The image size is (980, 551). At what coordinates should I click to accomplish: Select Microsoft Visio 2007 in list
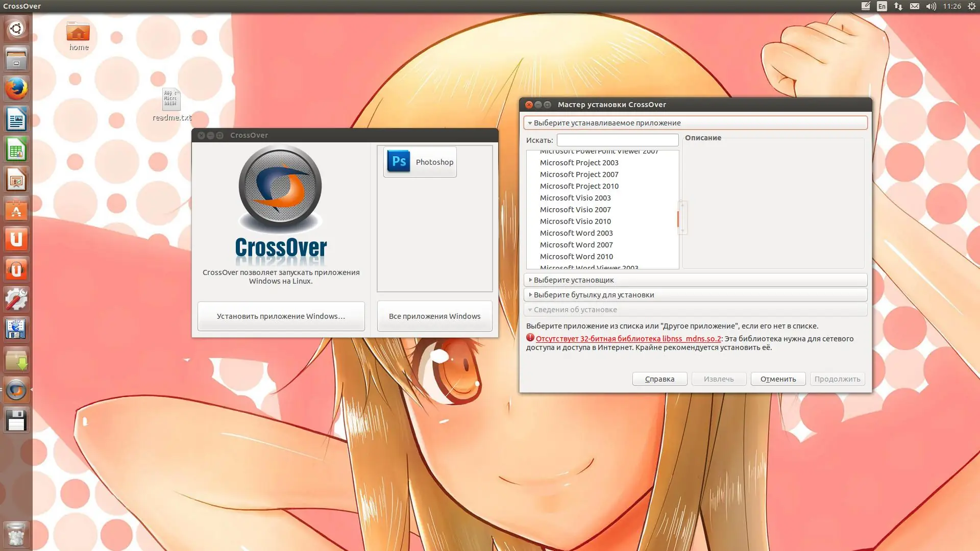point(575,210)
